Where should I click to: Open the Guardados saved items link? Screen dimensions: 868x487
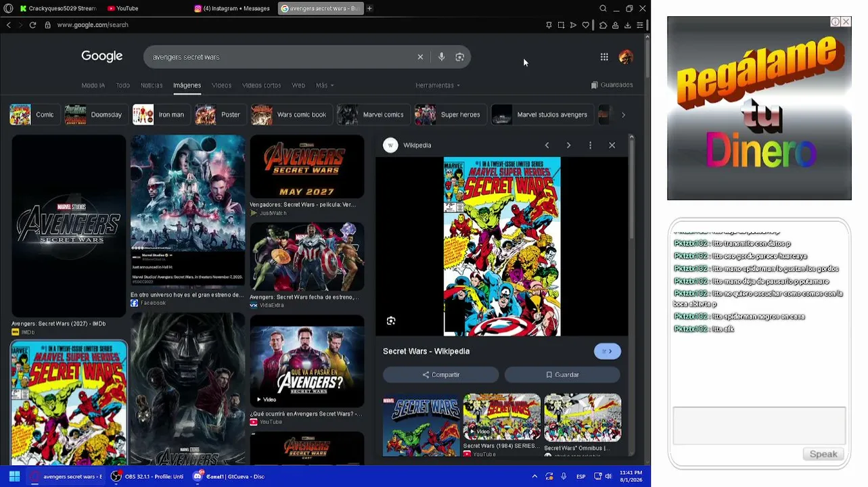click(612, 85)
